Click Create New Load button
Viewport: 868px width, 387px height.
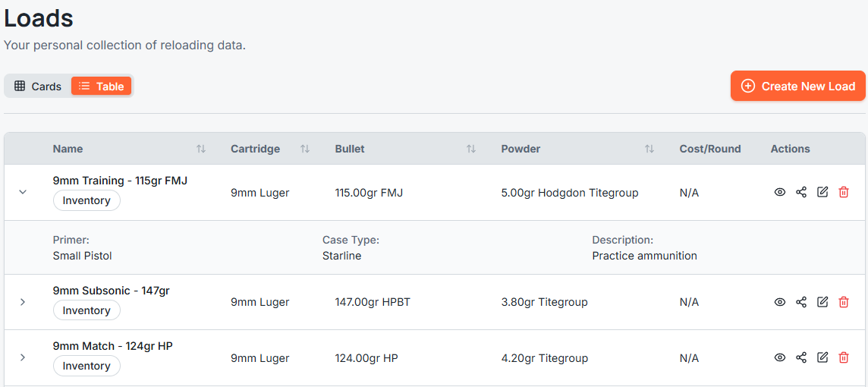coord(797,86)
